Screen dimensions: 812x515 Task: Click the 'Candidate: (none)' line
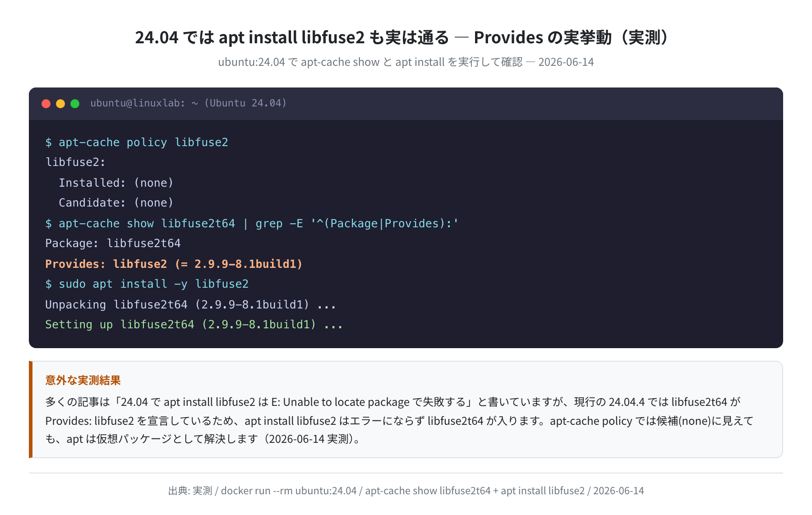(x=116, y=203)
